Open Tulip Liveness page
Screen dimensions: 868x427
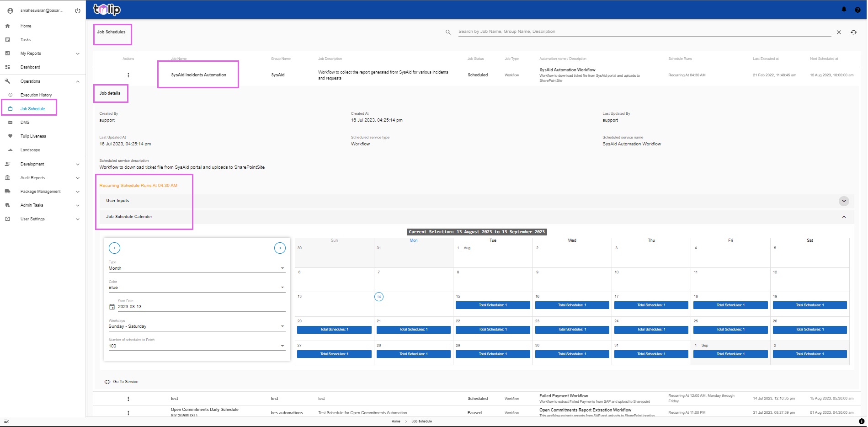click(x=33, y=136)
